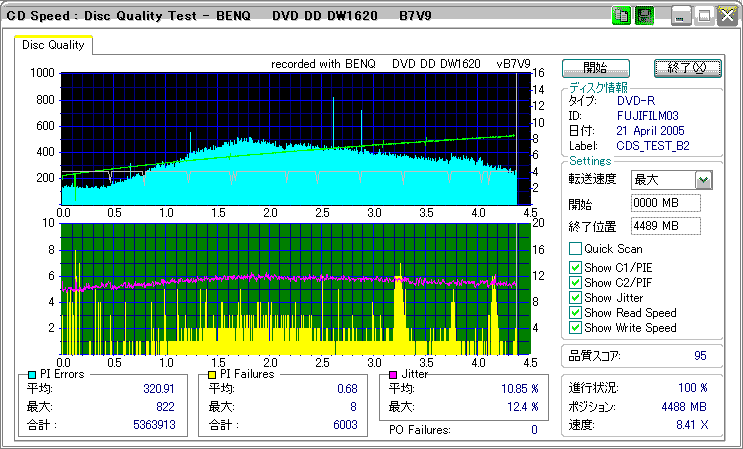Turn off Show Write Speed

tap(575, 328)
